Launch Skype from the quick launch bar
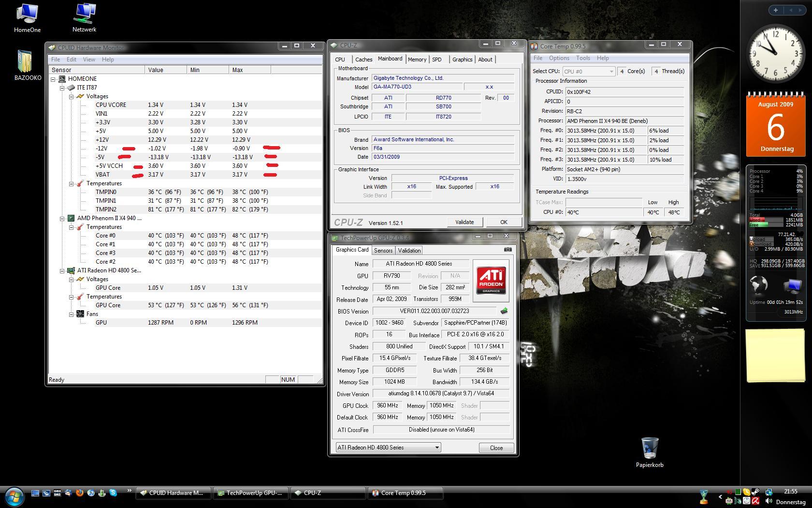This screenshot has width=812, height=508. click(x=113, y=493)
